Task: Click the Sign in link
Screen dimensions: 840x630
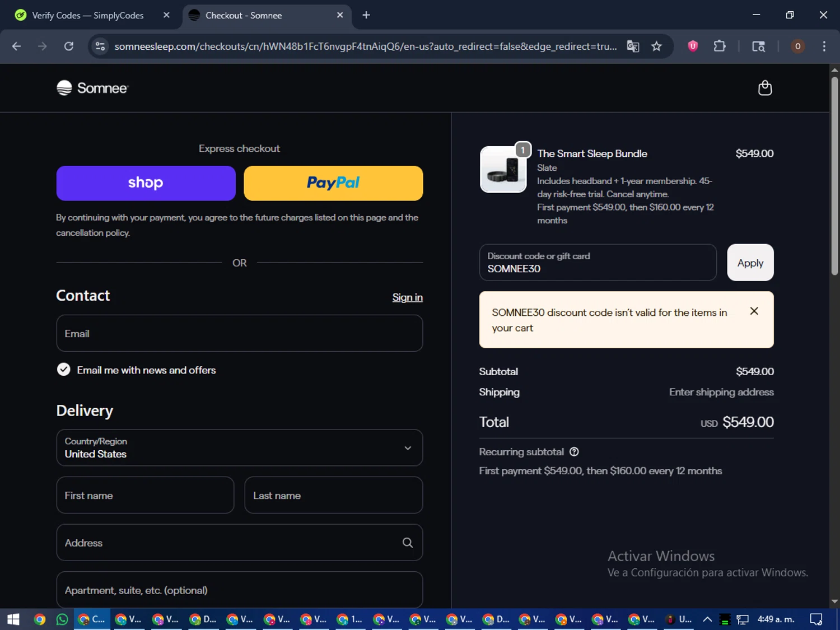Action: [408, 297]
